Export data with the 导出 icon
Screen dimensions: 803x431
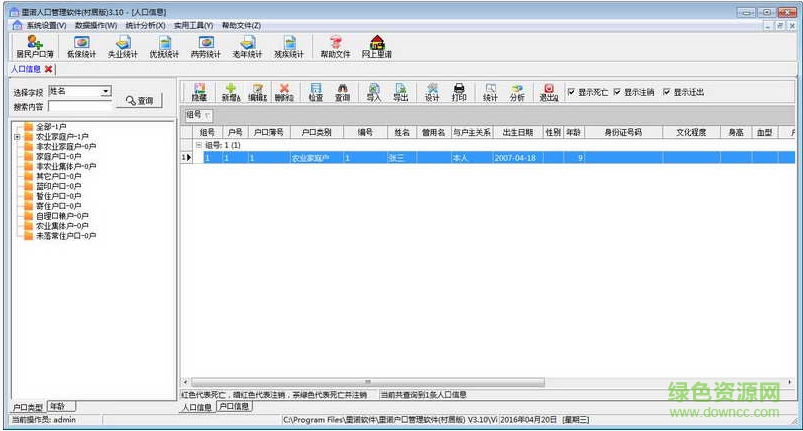tap(400, 92)
